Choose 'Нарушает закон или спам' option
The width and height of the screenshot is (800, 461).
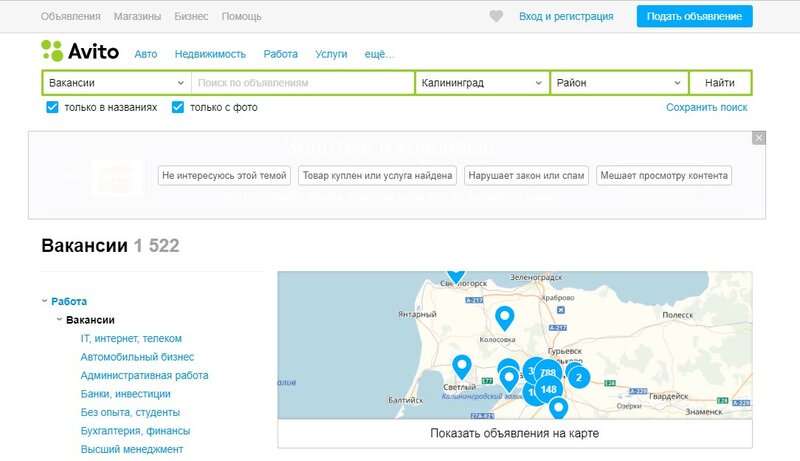527,175
